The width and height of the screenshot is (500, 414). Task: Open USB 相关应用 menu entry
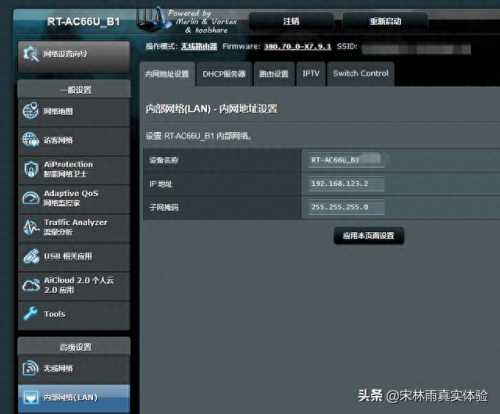74,257
